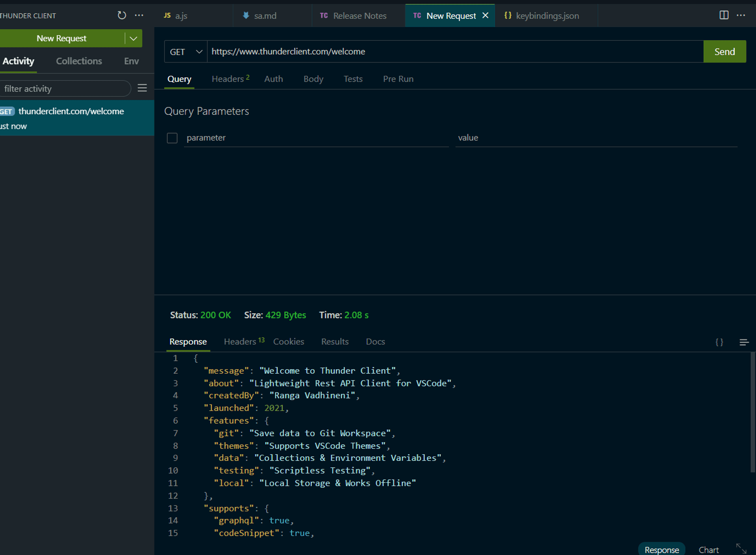Select the Auth tab
Screen dimensions: 756x555
click(x=274, y=79)
